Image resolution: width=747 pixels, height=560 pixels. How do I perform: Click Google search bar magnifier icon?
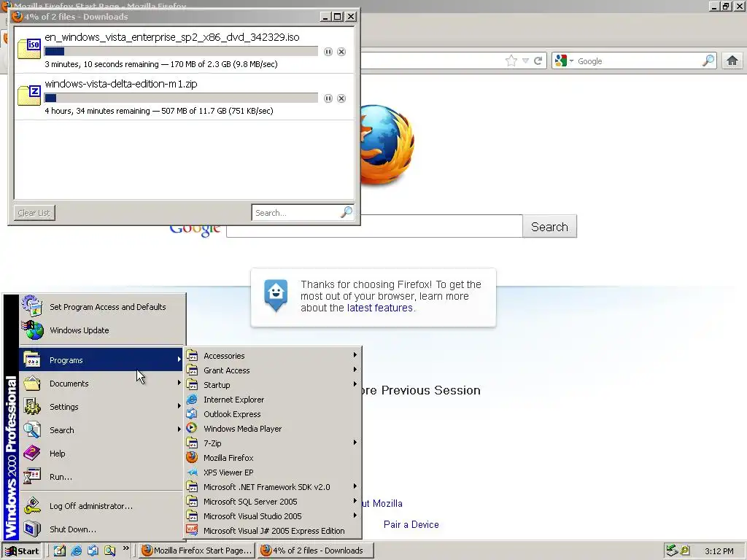pos(708,61)
